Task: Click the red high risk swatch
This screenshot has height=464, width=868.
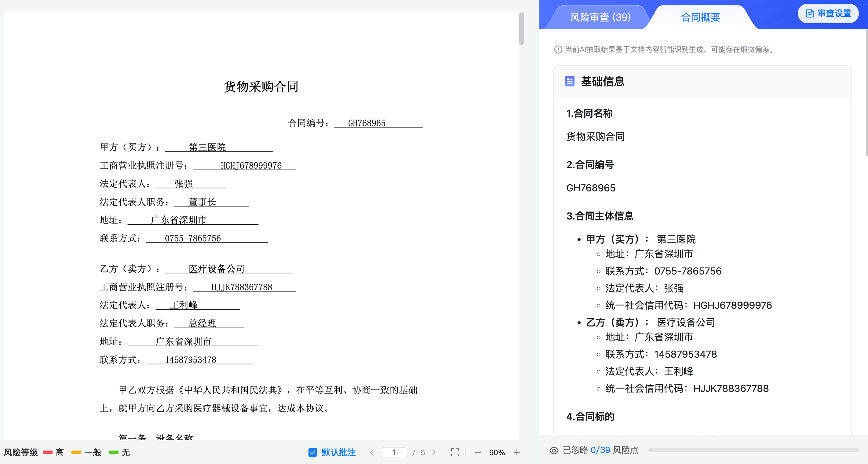Action: [48, 452]
